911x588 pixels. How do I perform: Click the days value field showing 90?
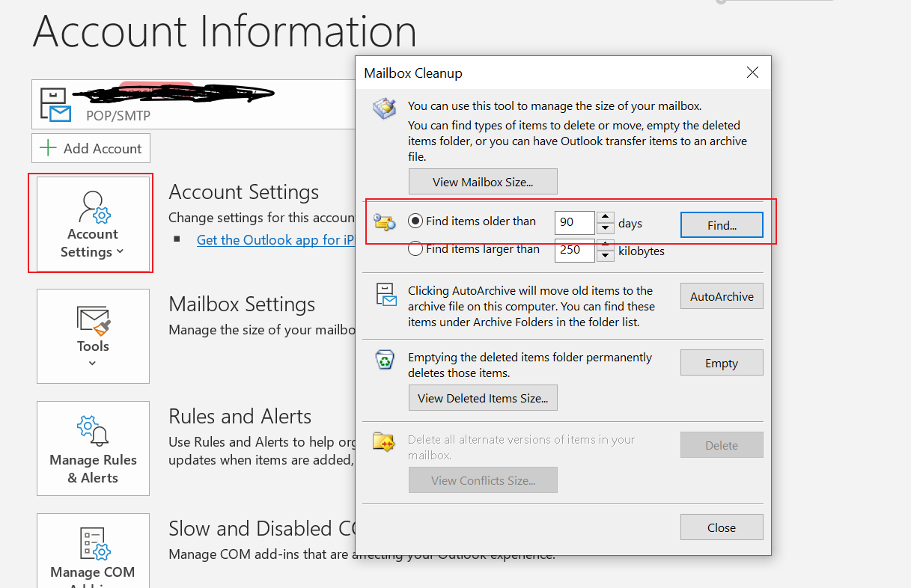tap(574, 223)
